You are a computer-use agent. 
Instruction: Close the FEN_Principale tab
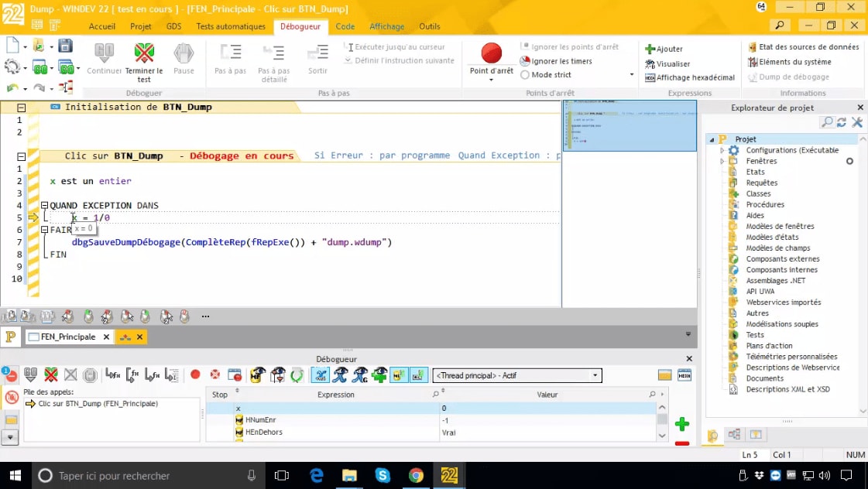pyautogui.click(x=106, y=337)
